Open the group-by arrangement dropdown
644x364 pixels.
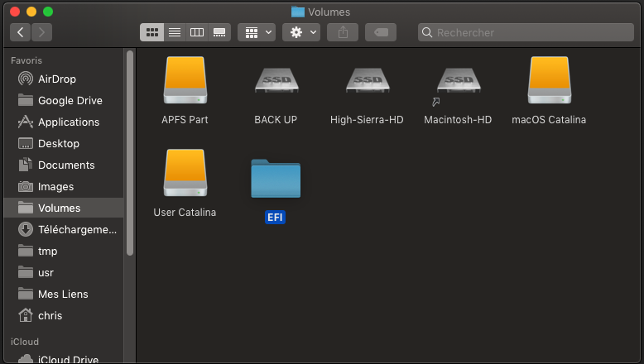tap(257, 32)
